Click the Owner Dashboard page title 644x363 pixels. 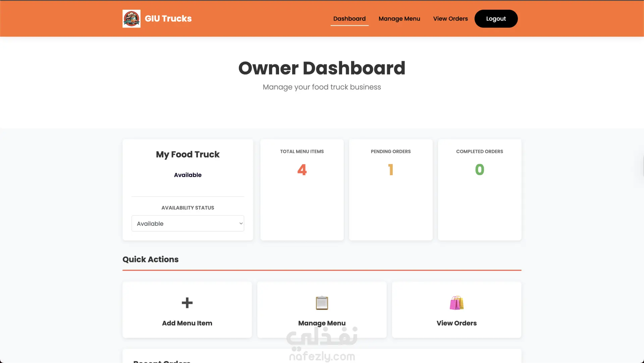(322, 68)
